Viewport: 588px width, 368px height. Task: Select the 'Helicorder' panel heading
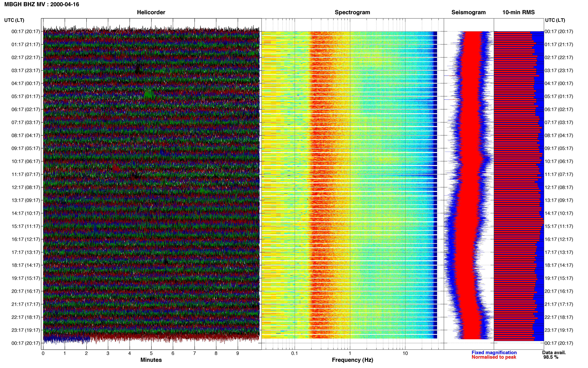pyautogui.click(x=151, y=12)
